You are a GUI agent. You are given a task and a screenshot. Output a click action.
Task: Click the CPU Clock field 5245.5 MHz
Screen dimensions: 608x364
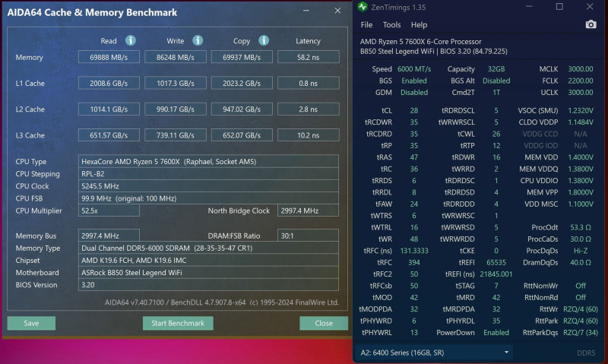tap(208, 186)
